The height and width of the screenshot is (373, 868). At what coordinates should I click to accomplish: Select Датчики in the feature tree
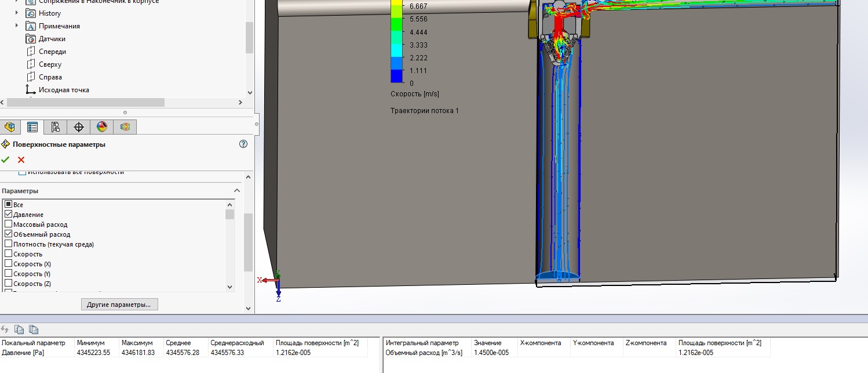[52, 39]
